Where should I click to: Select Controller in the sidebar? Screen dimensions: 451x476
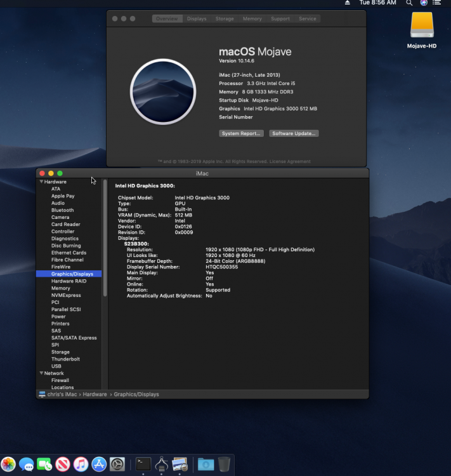click(x=63, y=231)
